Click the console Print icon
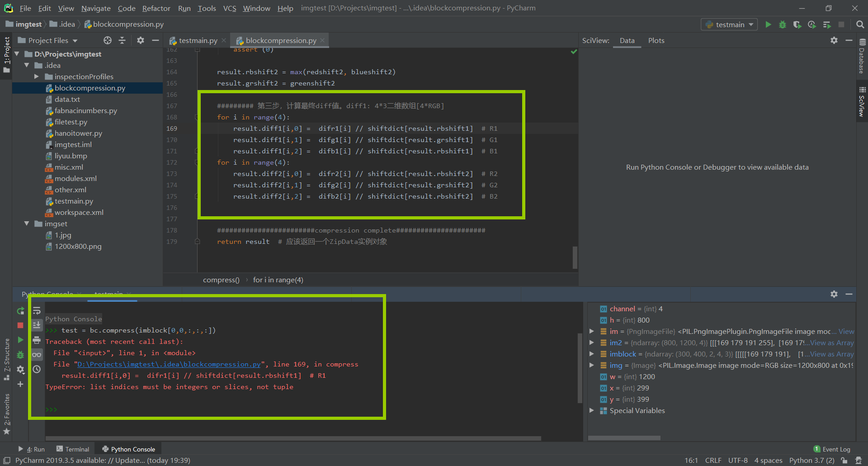The height and width of the screenshot is (466, 868). point(37,340)
